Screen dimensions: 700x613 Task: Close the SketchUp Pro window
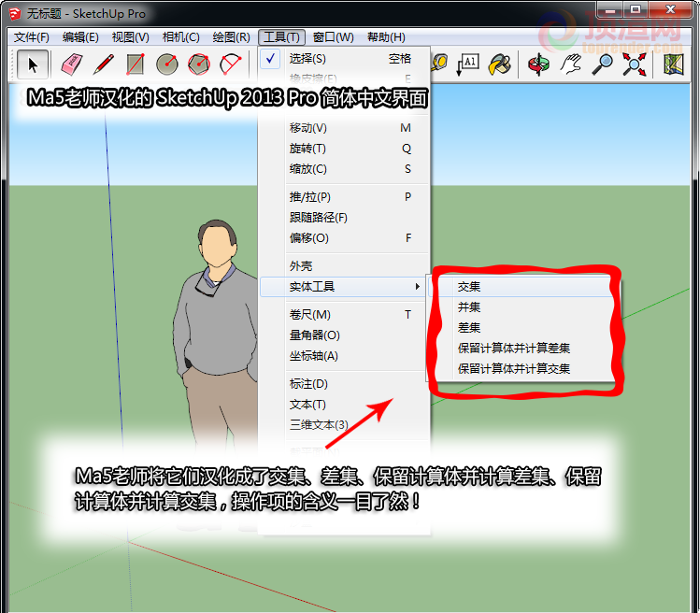670,10
